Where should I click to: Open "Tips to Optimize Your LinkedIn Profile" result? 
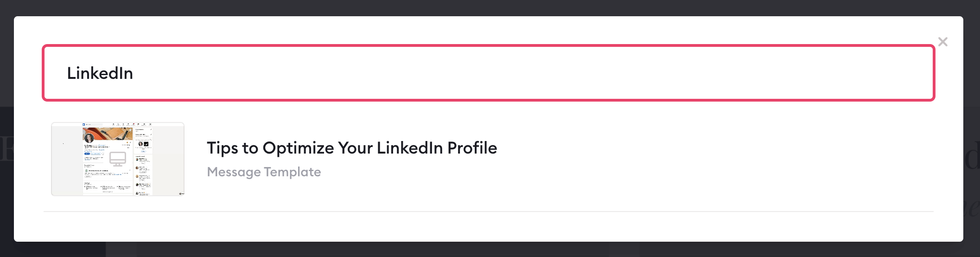352,148
